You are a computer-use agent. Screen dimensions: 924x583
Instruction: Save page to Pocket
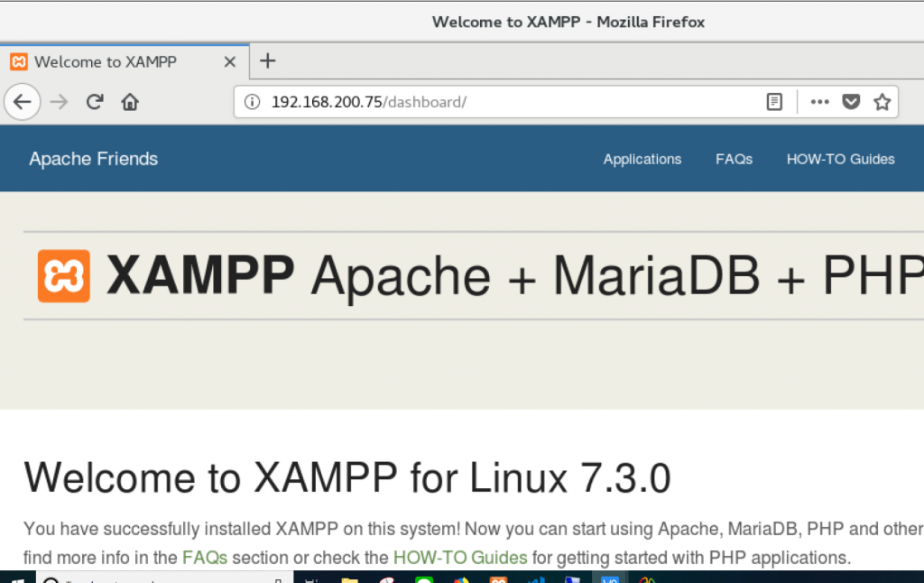(x=851, y=102)
